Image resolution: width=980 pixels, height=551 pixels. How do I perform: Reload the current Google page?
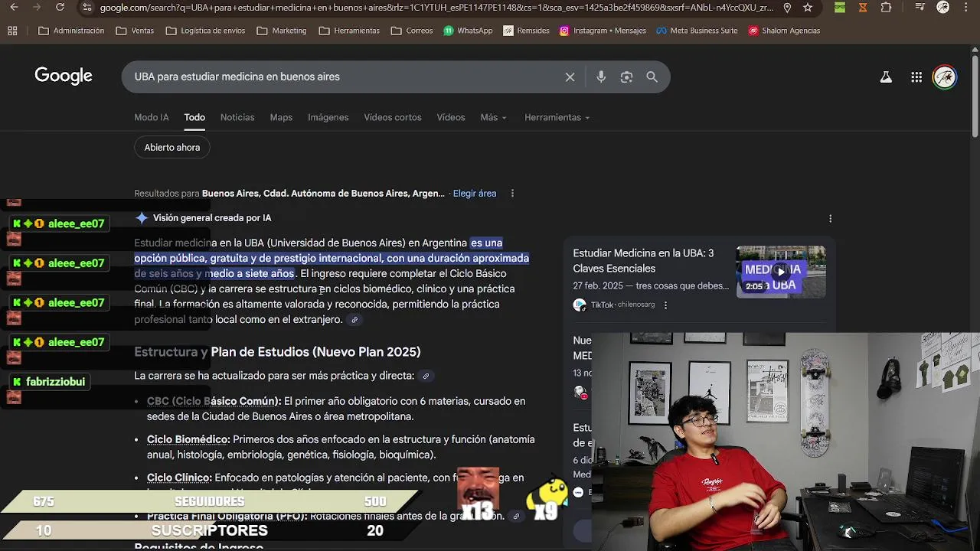(60, 8)
